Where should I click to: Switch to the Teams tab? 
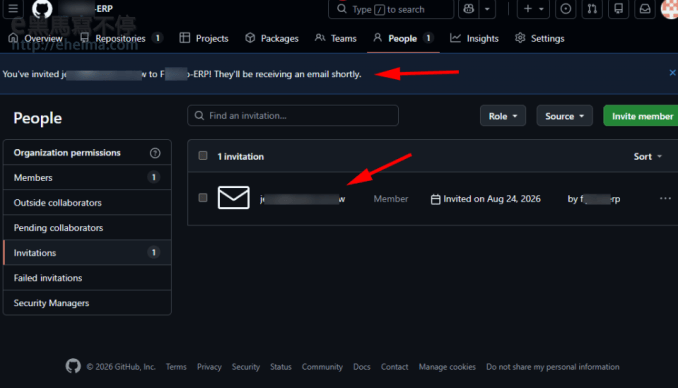[x=336, y=38]
